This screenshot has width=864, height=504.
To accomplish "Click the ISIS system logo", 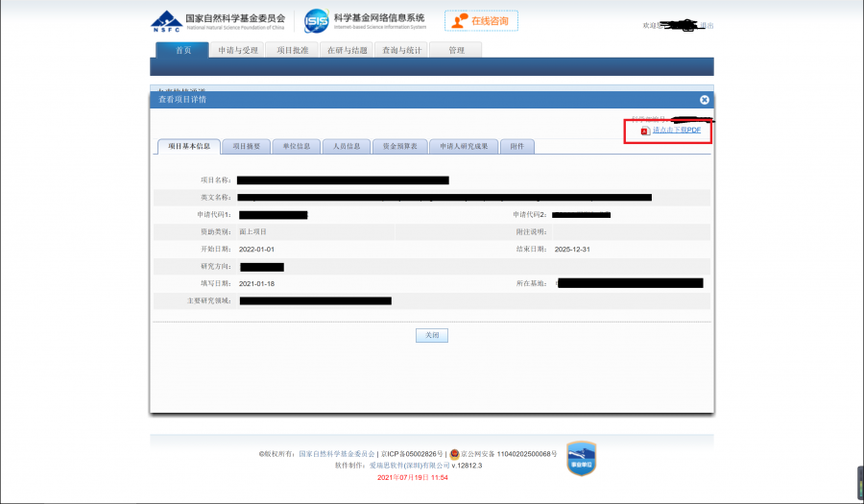I will pyautogui.click(x=317, y=20).
